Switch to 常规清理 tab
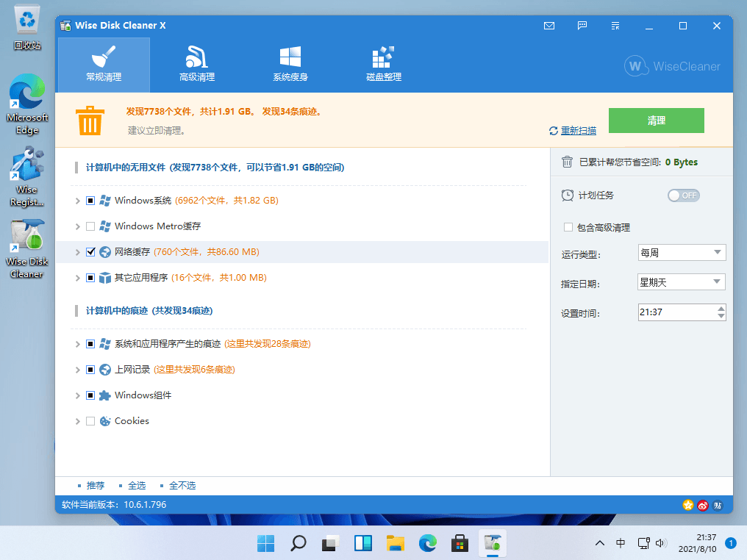 (x=104, y=65)
